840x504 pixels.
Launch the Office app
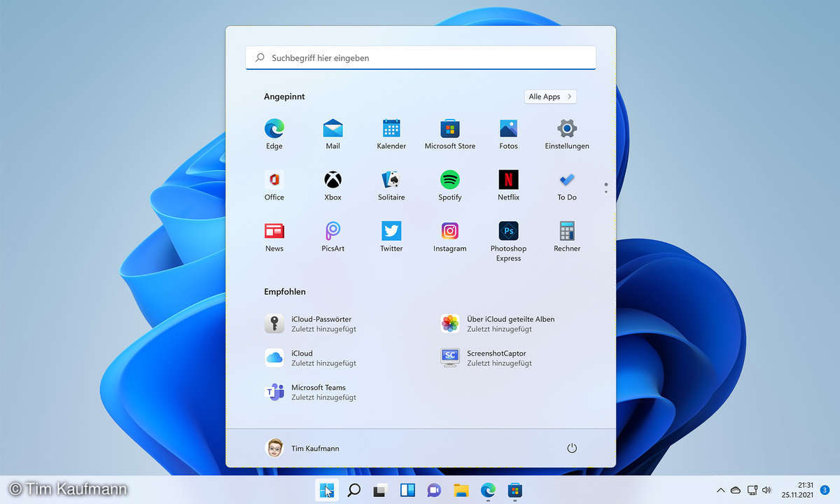pos(274,185)
